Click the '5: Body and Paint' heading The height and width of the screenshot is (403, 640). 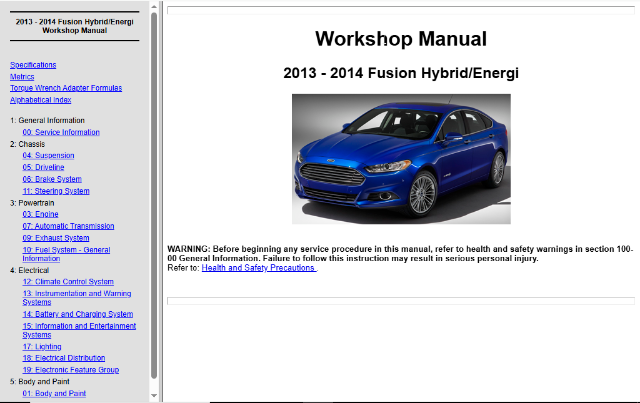point(40,382)
